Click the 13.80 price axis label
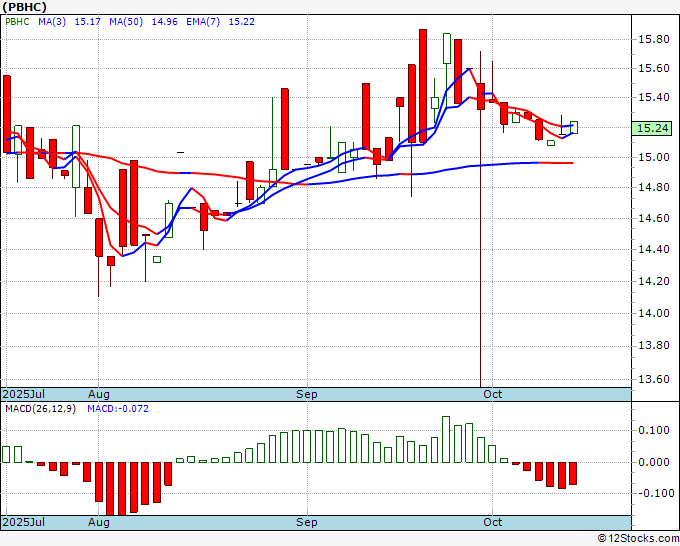This screenshot has height=546, width=680. click(x=654, y=346)
